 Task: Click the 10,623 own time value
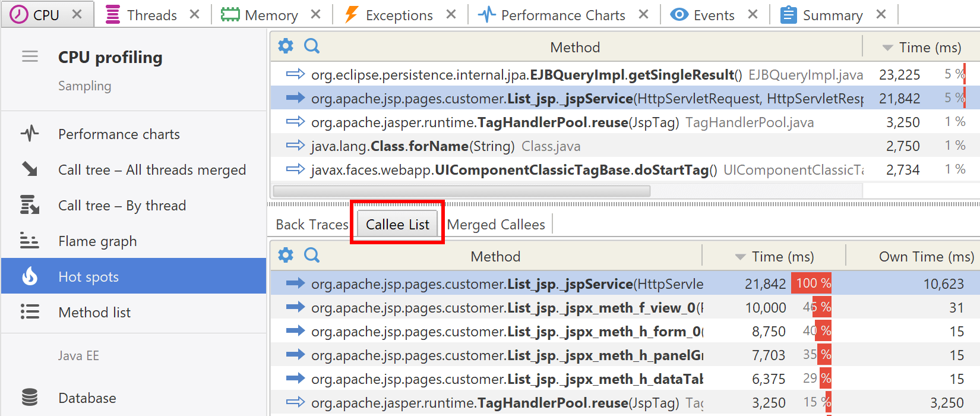pyautogui.click(x=943, y=284)
